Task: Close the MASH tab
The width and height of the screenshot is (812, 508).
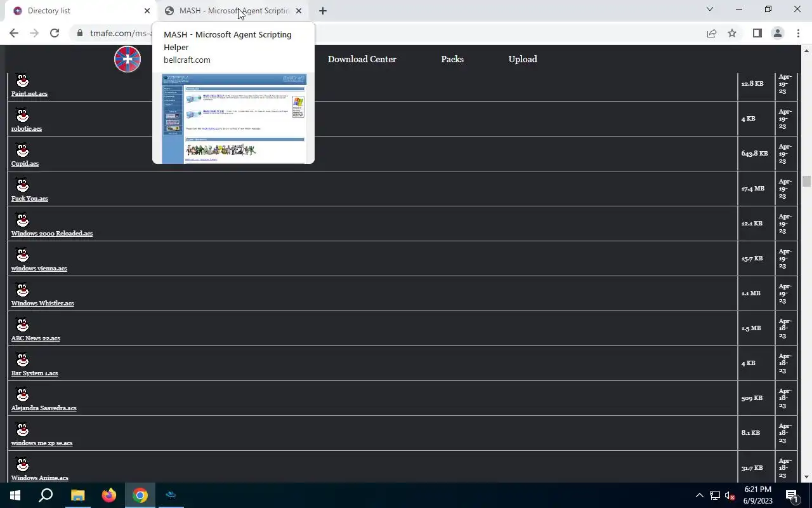Action: point(299,11)
